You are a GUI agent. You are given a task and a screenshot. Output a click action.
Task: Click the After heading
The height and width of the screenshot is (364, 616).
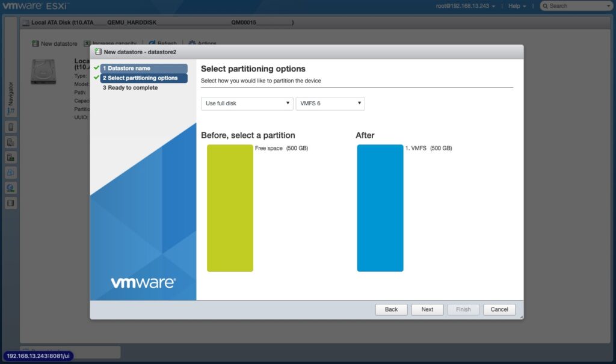(365, 135)
